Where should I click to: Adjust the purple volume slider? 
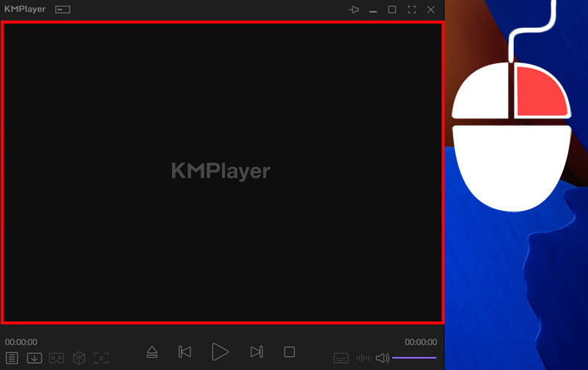coord(415,358)
